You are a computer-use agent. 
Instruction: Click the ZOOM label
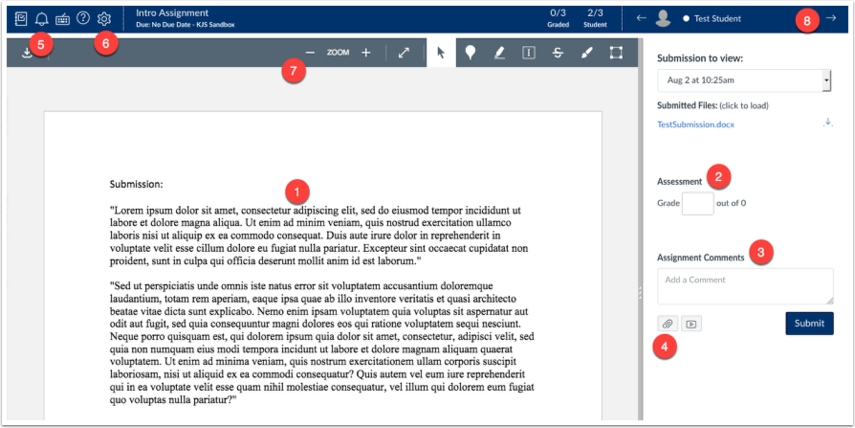[x=338, y=53]
